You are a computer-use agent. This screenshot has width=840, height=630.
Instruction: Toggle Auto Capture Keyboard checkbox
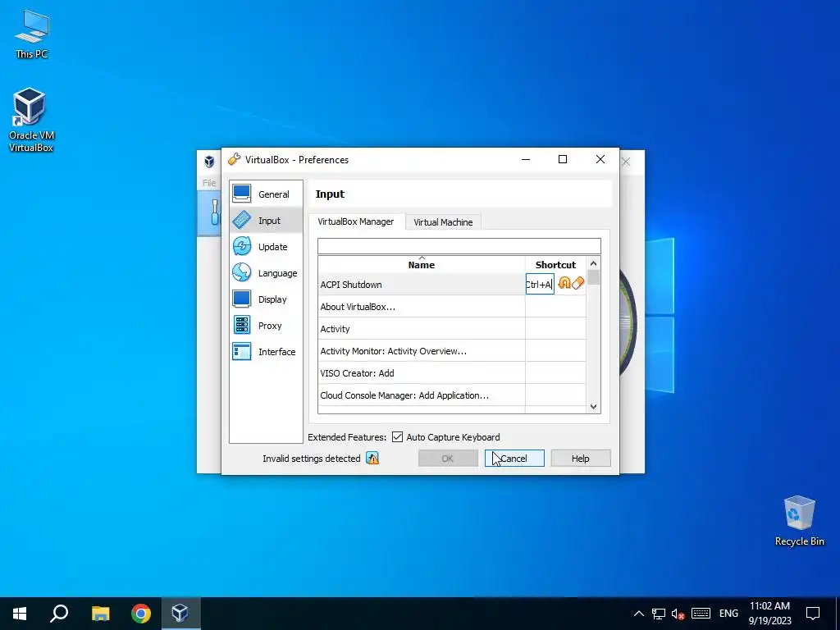point(397,436)
